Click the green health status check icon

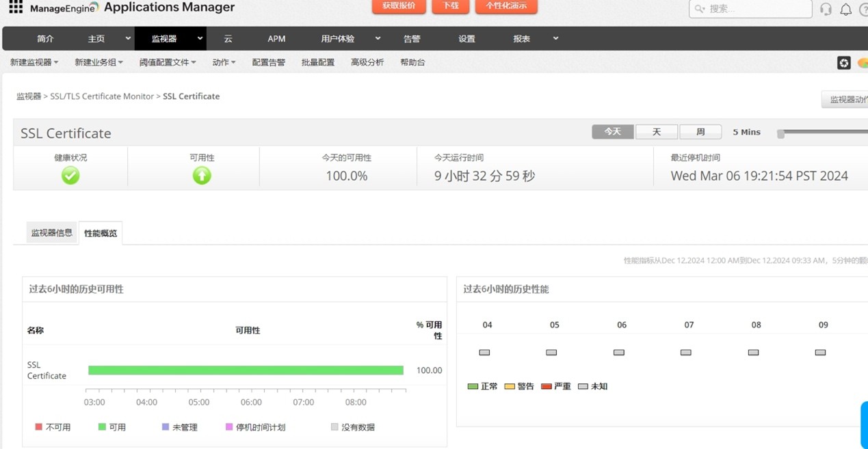pos(70,175)
